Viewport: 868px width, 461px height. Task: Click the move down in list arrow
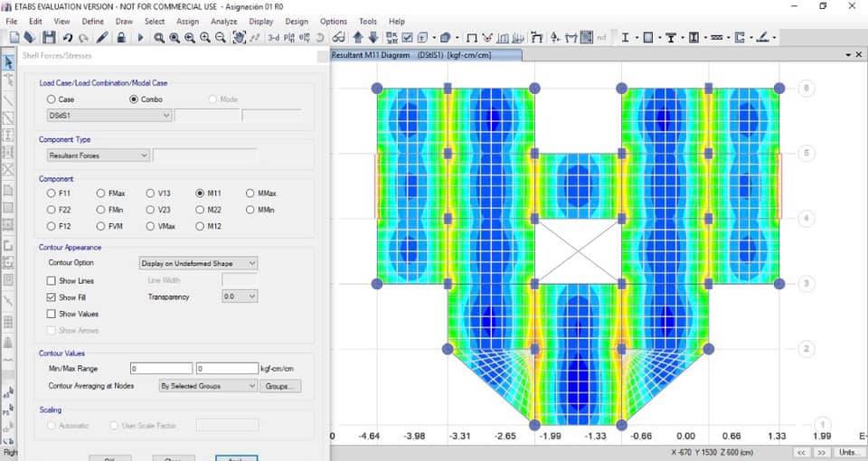[x=373, y=38]
